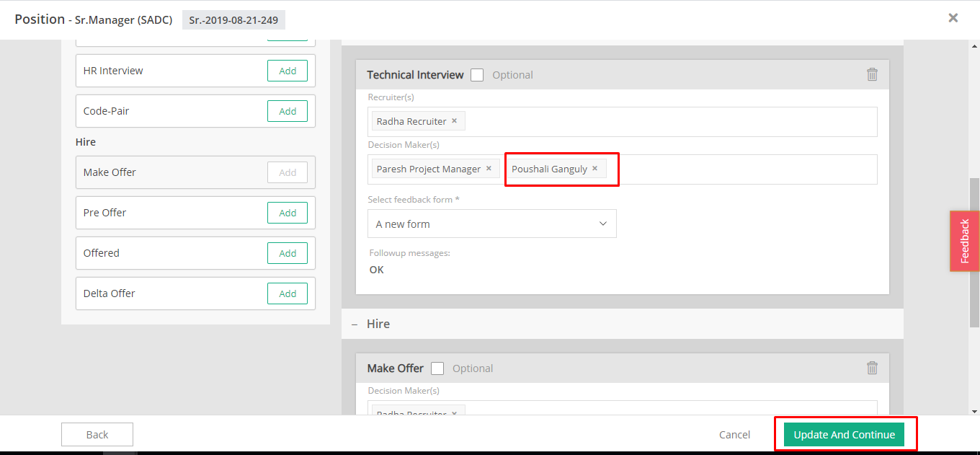Add the Pre Offer stage
Image resolution: width=980 pixels, height=455 pixels.
[x=288, y=213]
